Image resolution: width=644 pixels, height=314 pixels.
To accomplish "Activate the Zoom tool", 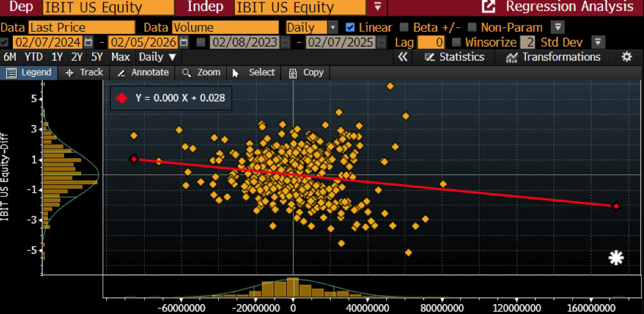I will point(201,73).
